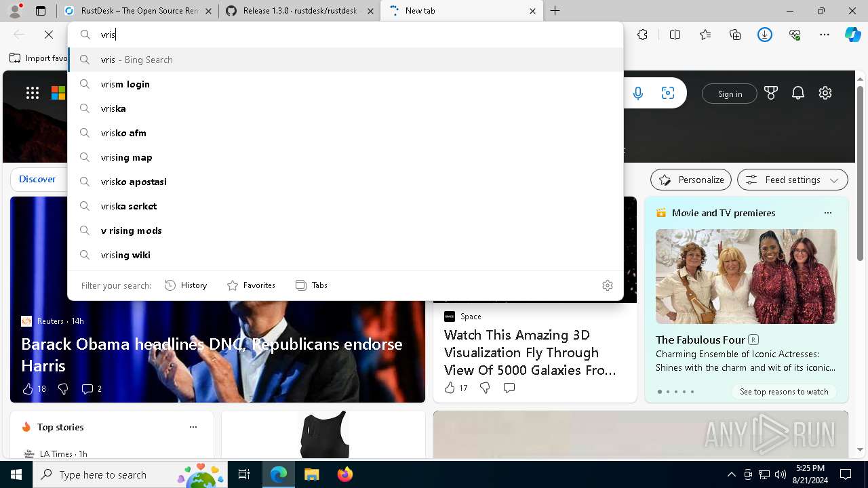Select 'vriska serket' suggestion
868x488 pixels.
(x=345, y=206)
